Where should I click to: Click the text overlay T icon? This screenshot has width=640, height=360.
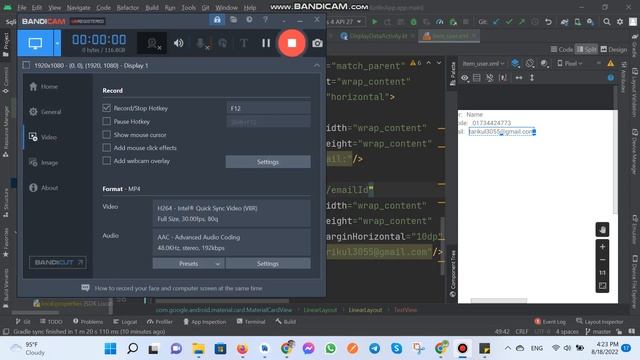[244, 43]
